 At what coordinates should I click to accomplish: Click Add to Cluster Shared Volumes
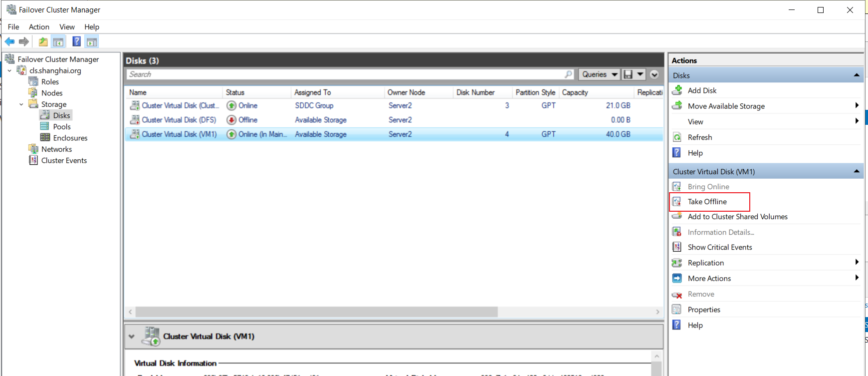point(737,217)
